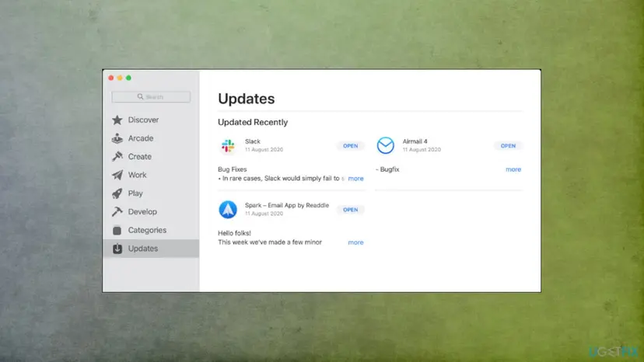Click the Slack app title
644x362 pixels.
tap(253, 141)
